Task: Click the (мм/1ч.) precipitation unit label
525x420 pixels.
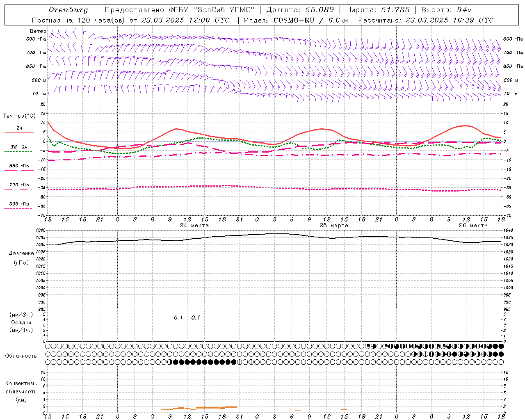Action: tap(21, 330)
